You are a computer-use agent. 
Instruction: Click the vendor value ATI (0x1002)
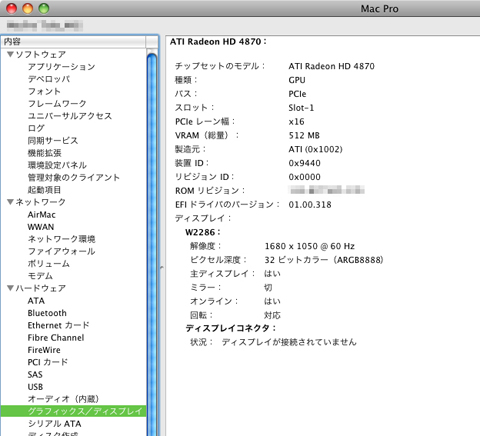point(315,149)
